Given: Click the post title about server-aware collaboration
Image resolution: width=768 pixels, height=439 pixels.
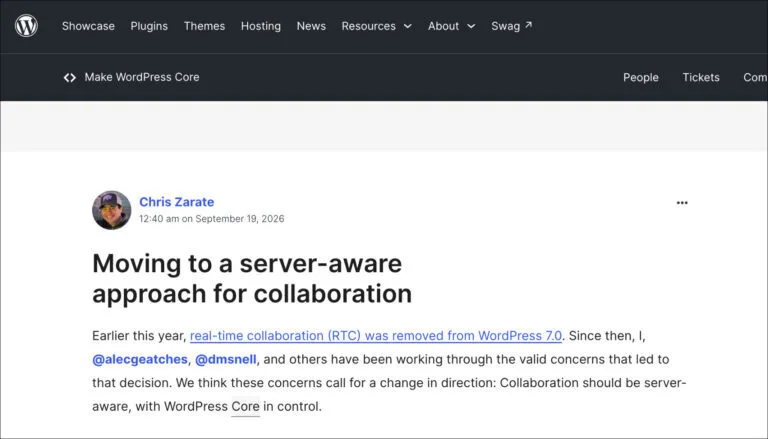Looking at the screenshot, I should point(252,278).
